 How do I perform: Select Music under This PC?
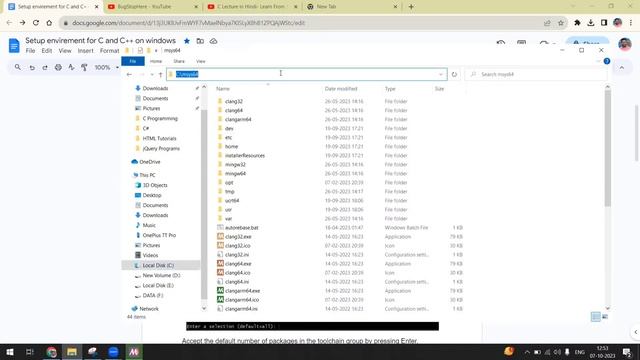149,225
